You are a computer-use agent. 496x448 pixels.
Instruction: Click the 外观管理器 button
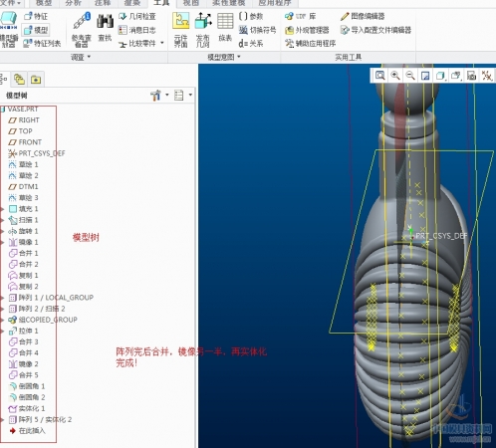(307, 30)
